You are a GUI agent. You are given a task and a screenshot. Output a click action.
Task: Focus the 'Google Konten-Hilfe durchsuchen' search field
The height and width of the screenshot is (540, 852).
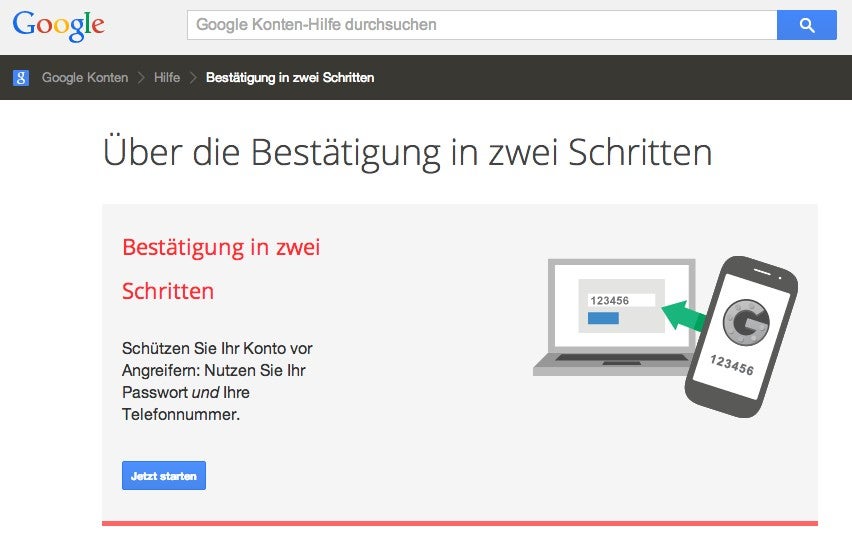click(482, 25)
